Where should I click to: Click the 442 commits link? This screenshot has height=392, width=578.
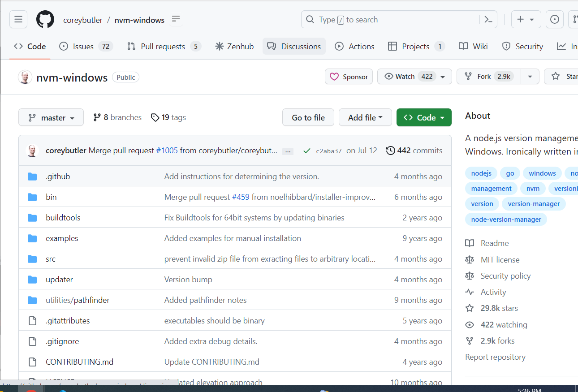click(x=414, y=151)
